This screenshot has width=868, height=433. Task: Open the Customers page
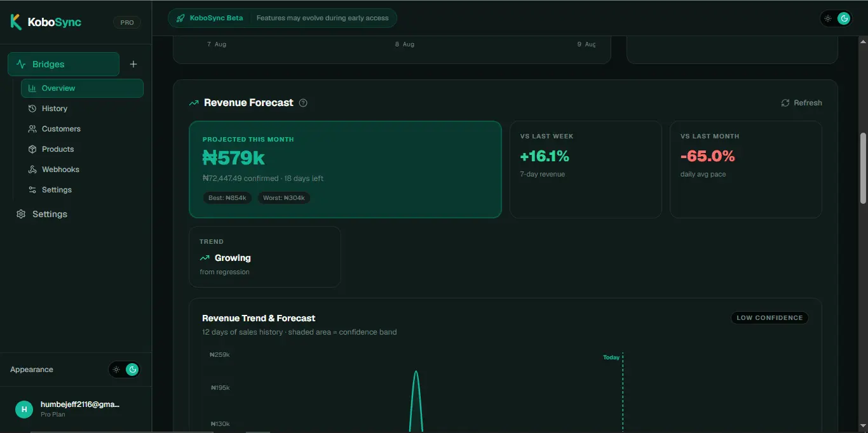[82, 129]
